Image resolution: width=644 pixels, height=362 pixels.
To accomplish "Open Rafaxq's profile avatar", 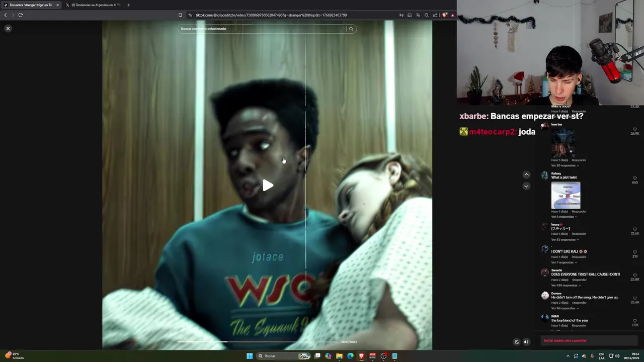I will point(544,175).
